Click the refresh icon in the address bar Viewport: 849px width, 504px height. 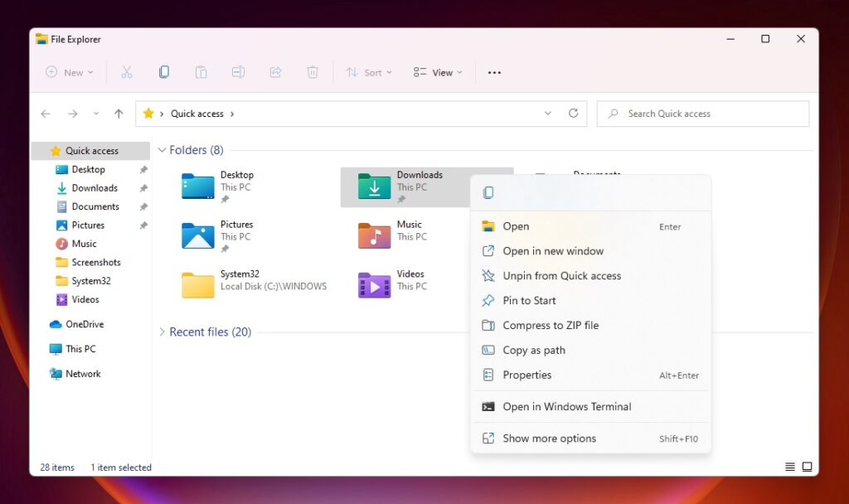[x=574, y=114]
